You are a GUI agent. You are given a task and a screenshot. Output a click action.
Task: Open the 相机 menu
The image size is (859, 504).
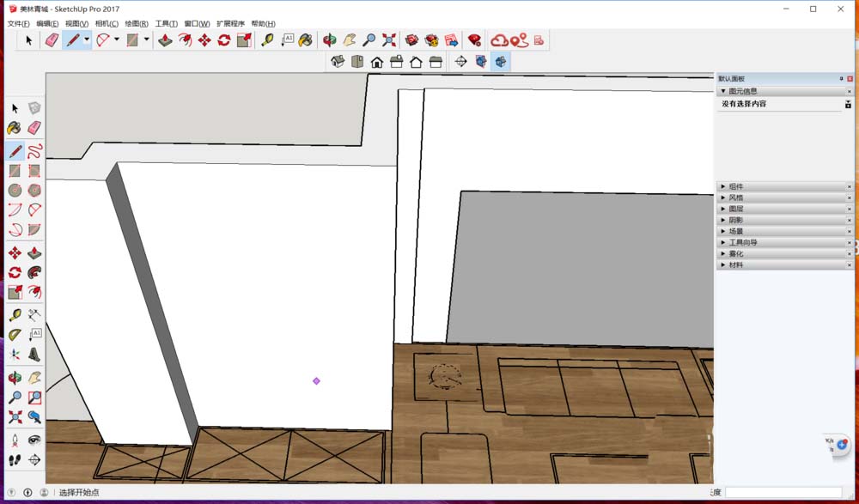click(106, 22)
